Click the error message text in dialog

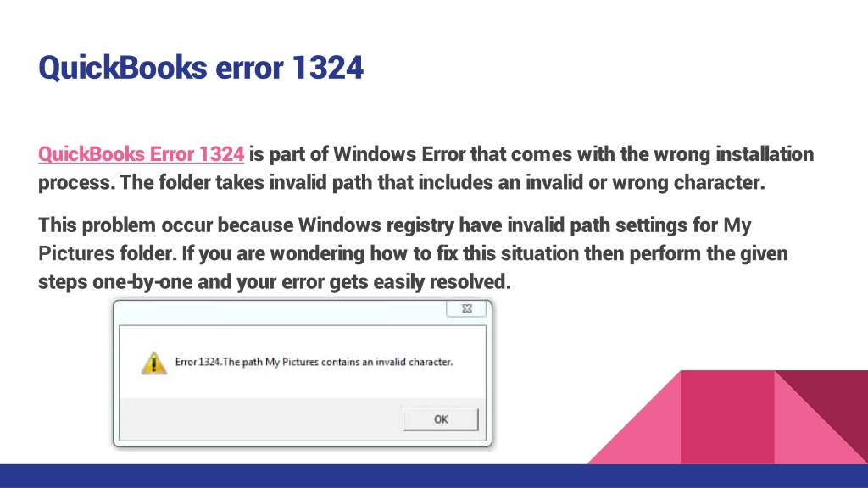tap(314, 362)
